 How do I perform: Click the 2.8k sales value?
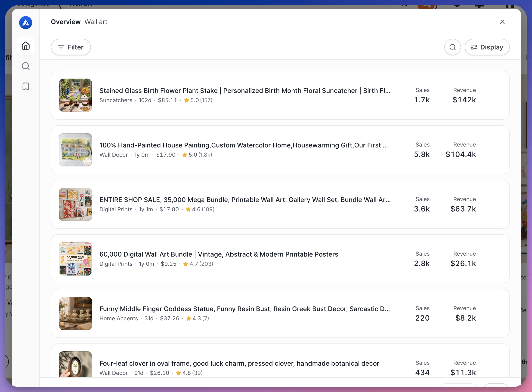422,264
